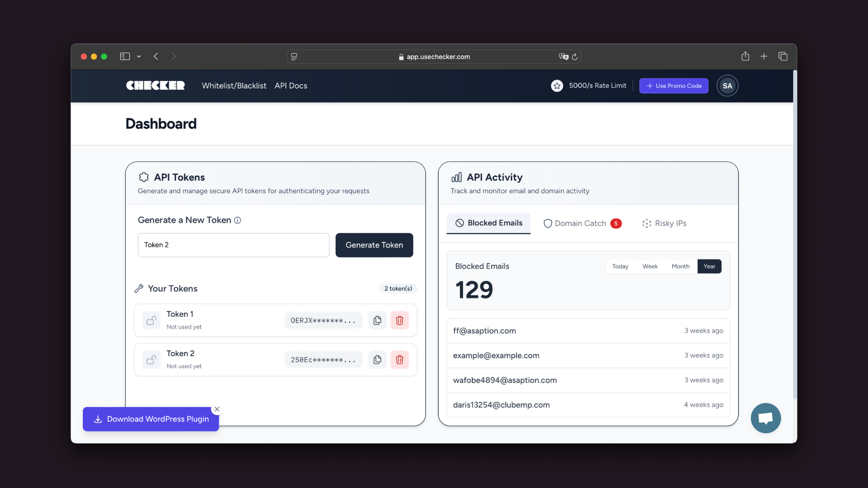Click Use Promo Code button
The height and width of the screenshot is (488, 868).
click(674, 86)
